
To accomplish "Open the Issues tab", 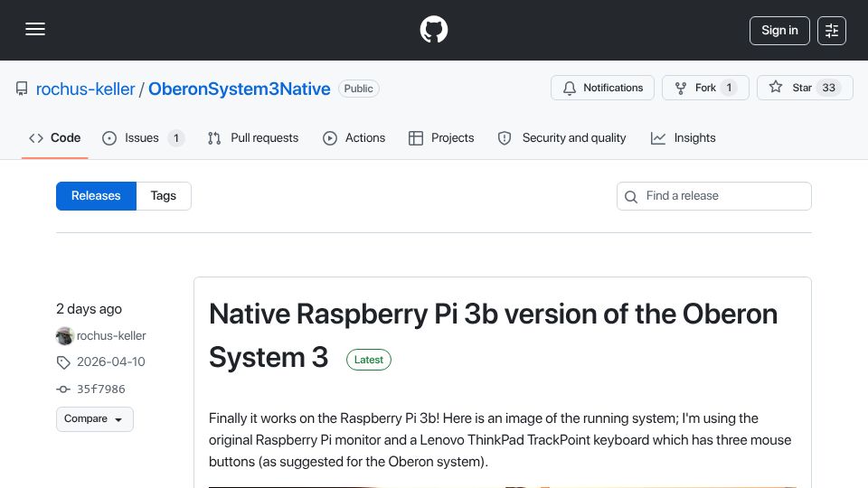I will click(143, 137).
